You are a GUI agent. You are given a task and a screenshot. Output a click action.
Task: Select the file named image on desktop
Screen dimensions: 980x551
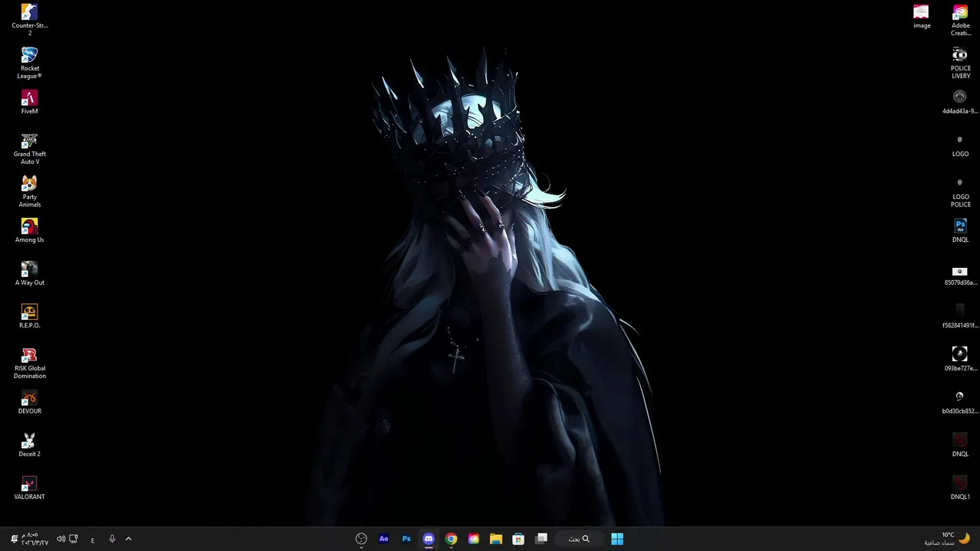(x=922, y=17)
